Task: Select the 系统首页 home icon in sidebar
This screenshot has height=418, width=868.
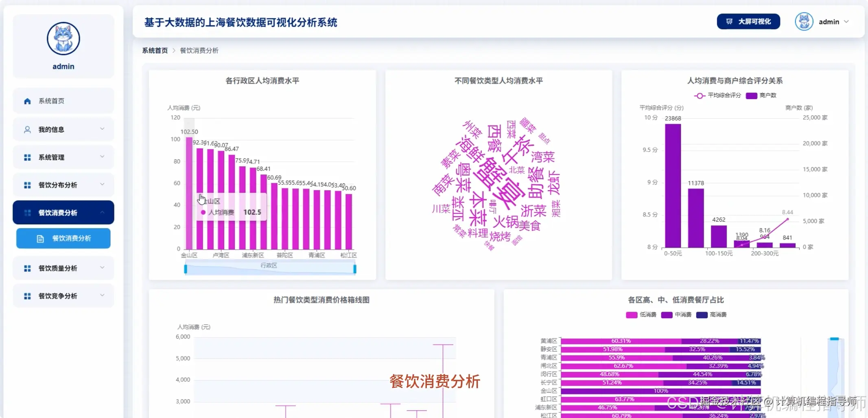Action: coord(27,100)
